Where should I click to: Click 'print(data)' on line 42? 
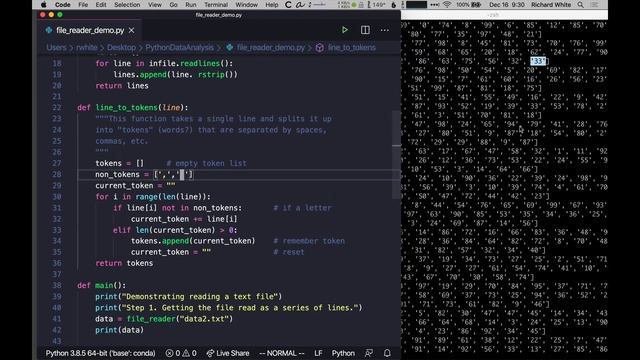[x=120, y=330]
